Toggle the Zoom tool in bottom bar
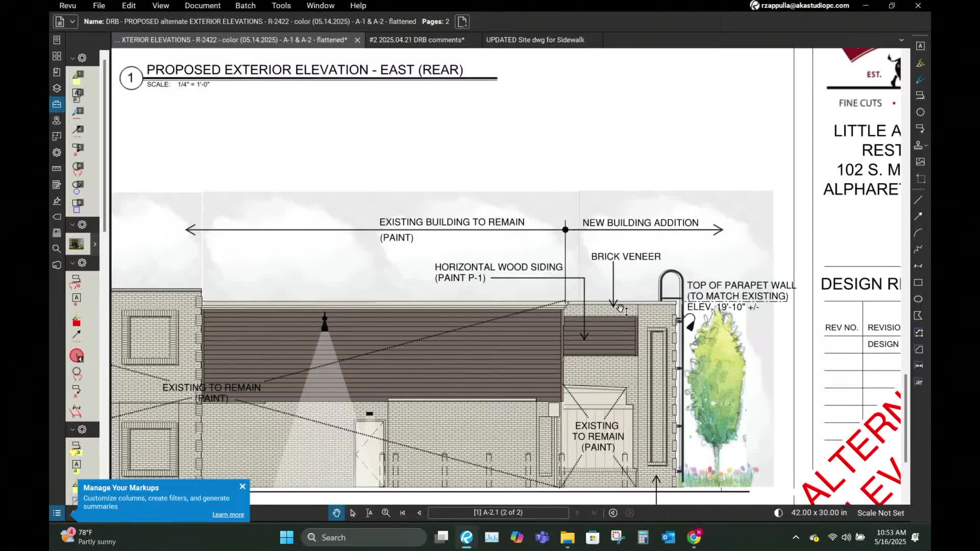Viewport: 980px width, 551px height. point(386,513)
